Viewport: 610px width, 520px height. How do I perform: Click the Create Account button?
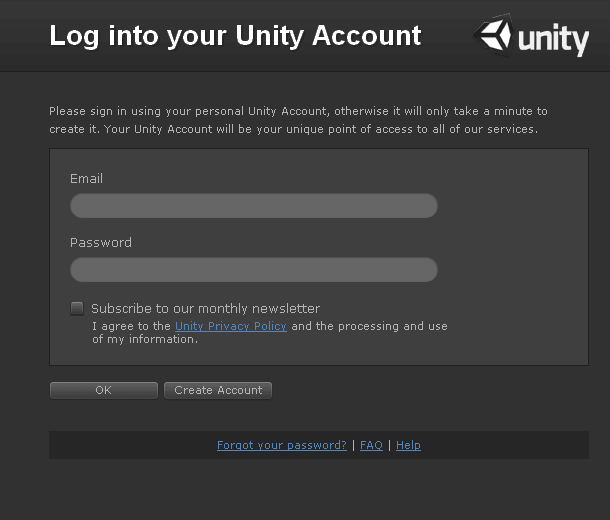point(218,390)
